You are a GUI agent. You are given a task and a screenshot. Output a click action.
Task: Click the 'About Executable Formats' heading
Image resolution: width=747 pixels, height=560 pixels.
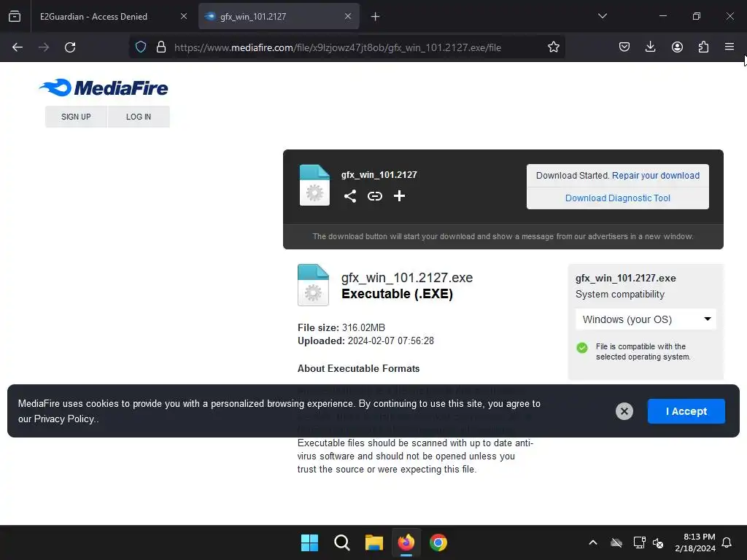tap(358, 368)
